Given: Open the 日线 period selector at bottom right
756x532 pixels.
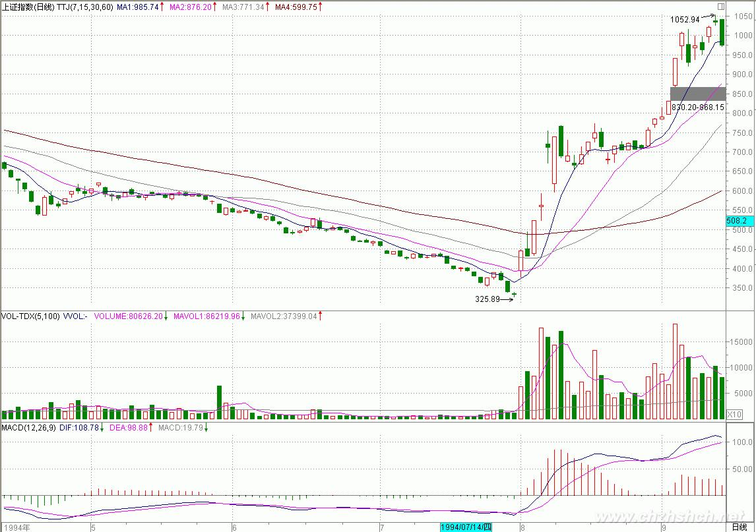Looking at the screenshot, I should 740,527.
